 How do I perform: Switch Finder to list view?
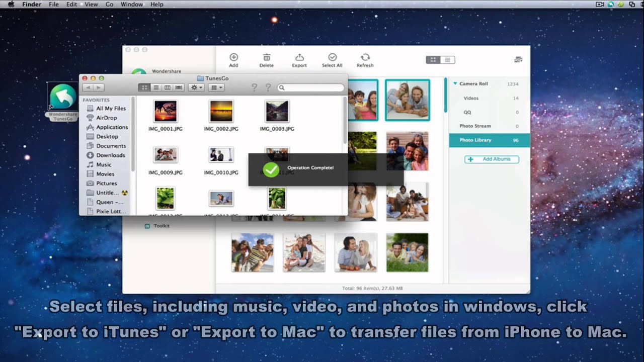156,87
